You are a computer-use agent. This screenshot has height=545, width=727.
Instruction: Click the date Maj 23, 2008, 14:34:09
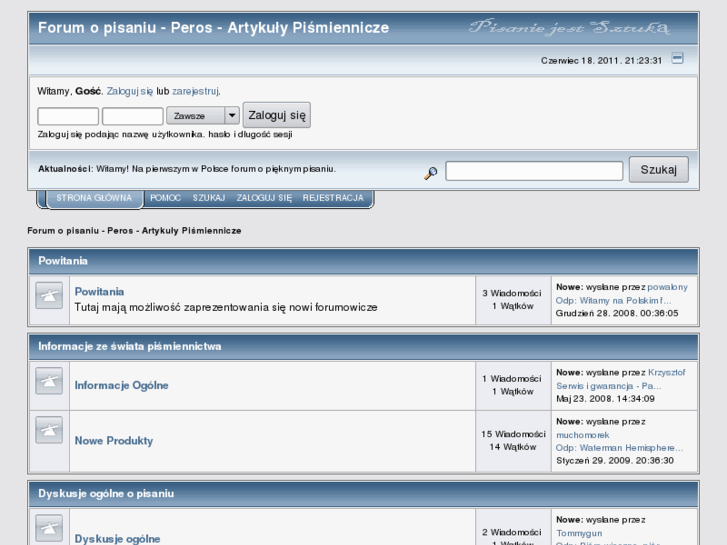(606, 399)
